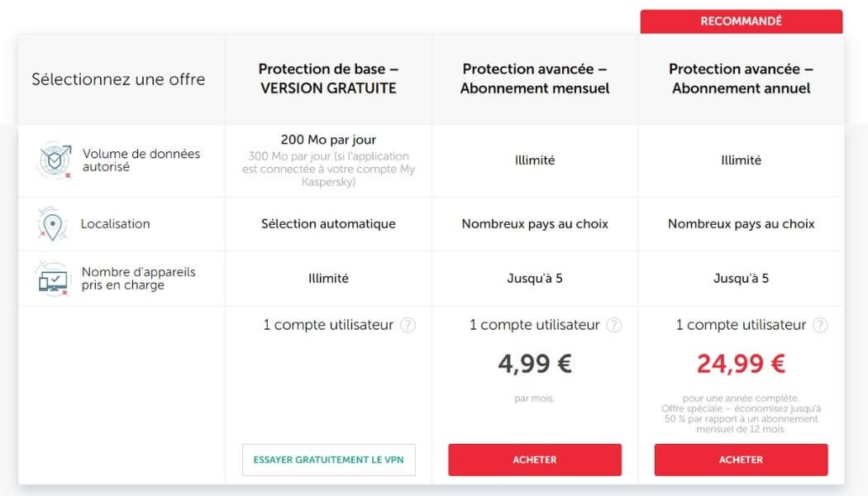Click ACHETER under the monthly subscription
This screenshot has width=868, height=496.
click(534, 460)
